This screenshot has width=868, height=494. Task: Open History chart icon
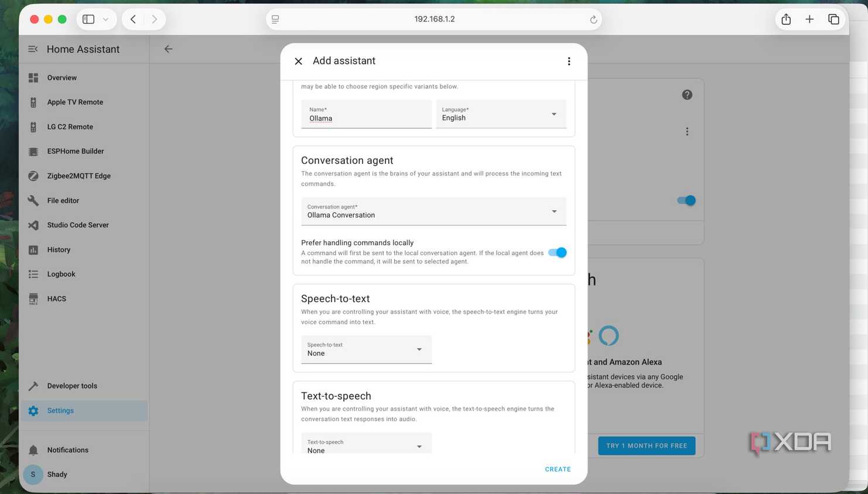pos(33,250)
